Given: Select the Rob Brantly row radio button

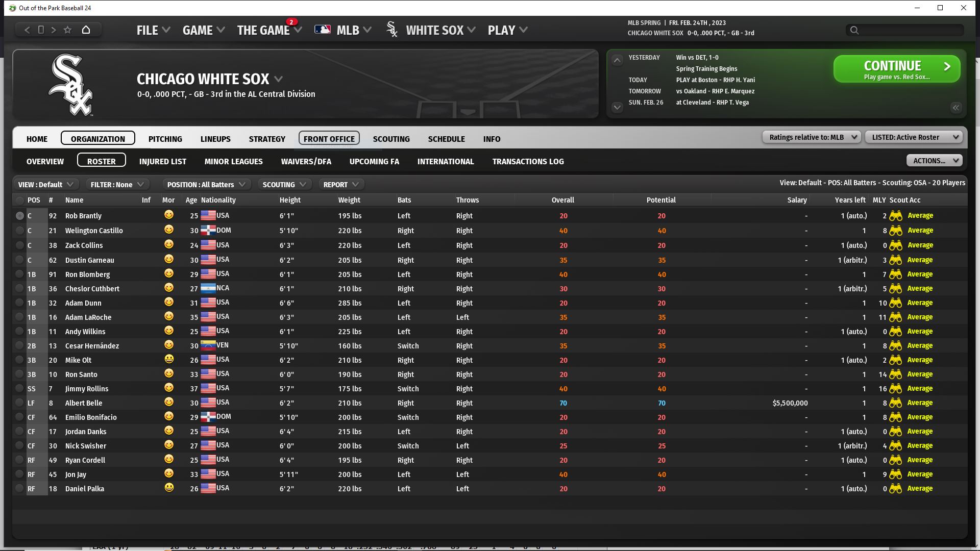Looking at the screenshot, I should (x=19, y=216).
